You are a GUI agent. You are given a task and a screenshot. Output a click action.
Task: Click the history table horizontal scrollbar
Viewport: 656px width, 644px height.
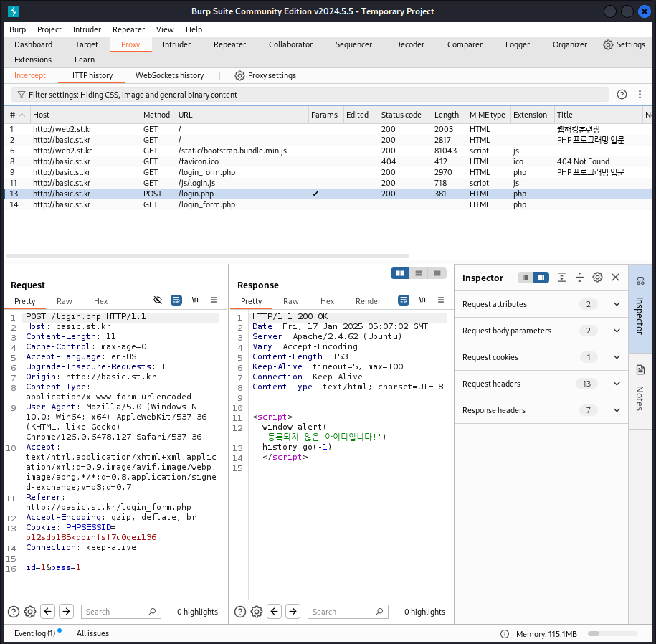(207, 256)
